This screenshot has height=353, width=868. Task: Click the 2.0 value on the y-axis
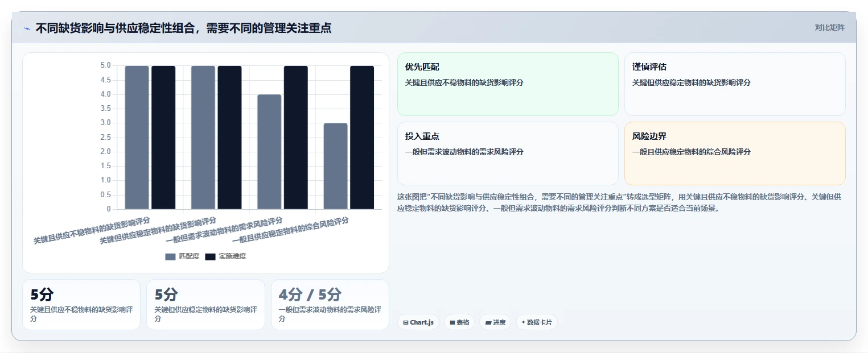(x=106, y=152)
